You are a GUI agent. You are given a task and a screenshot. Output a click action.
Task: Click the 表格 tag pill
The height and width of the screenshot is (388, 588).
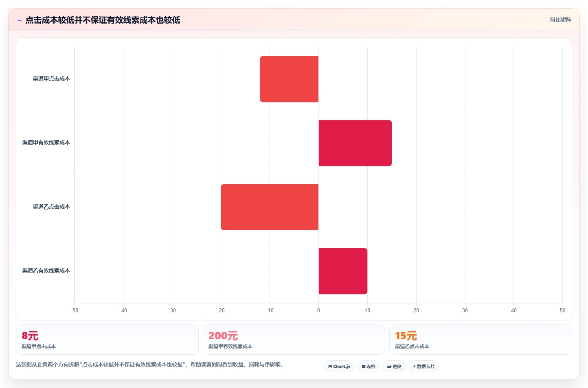(x=369, y=366)
